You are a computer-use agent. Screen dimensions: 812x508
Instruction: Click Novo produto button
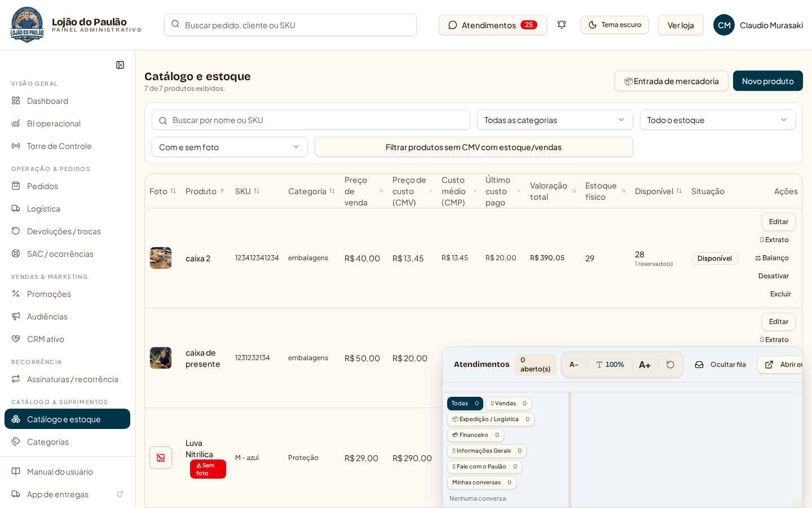767,81
